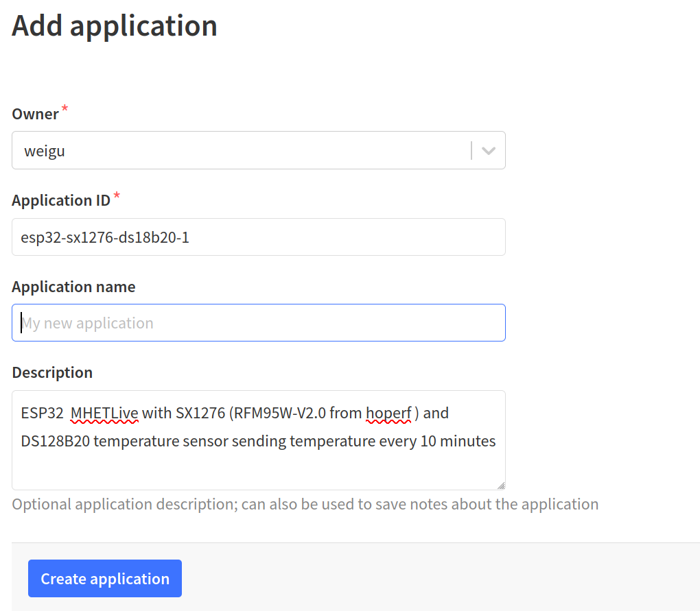The image size is (700, 611).
Task: Click the Description label
Action: pos(52,373)
